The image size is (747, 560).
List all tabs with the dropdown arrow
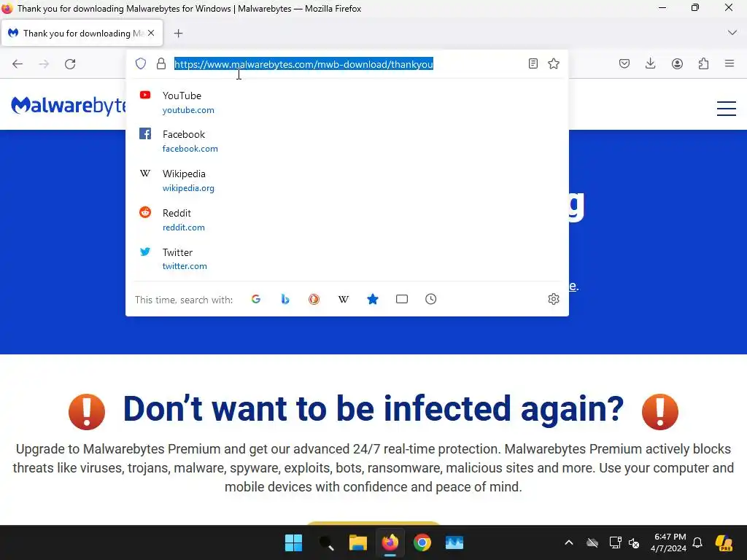(x=732, y=33)
